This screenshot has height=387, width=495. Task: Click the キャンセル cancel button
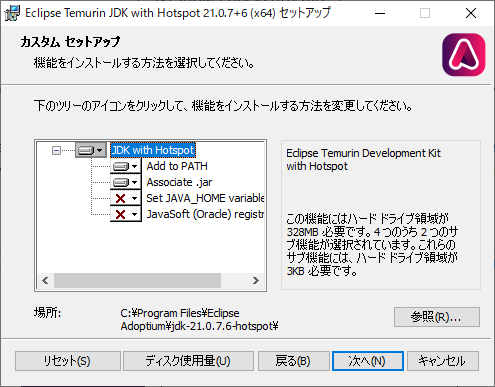(x=443, y=361)
